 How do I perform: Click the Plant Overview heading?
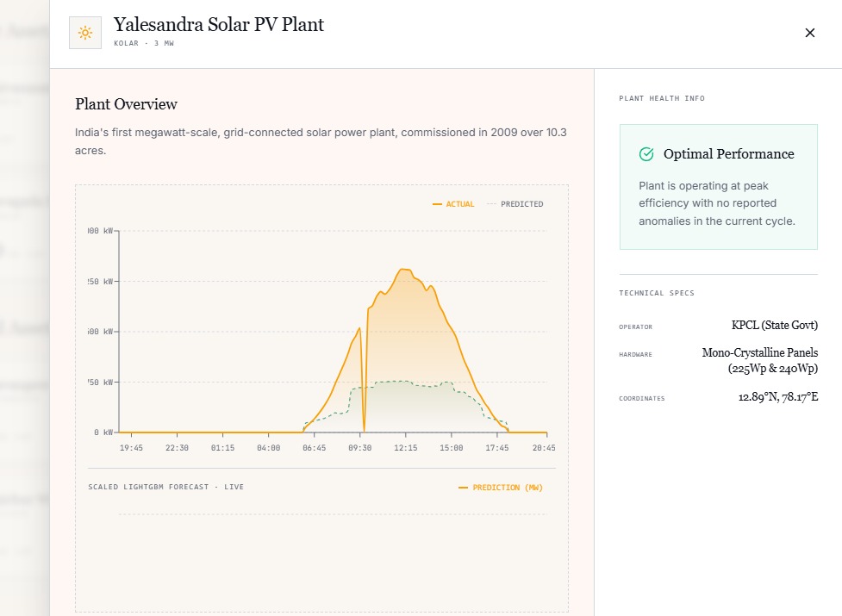pyautogui.click(x=126, y=104)
